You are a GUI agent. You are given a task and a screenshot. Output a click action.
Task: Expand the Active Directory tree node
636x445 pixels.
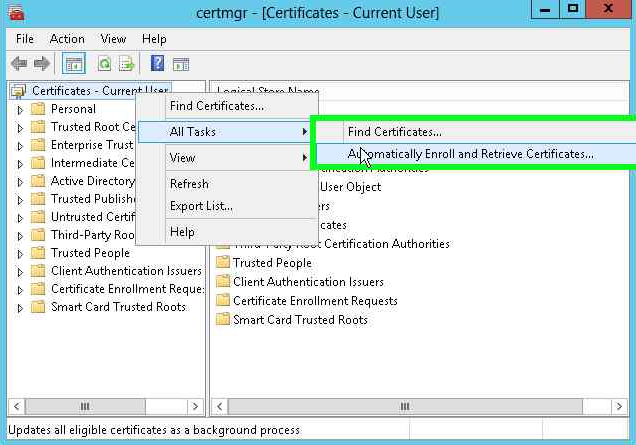coord(19,182)
